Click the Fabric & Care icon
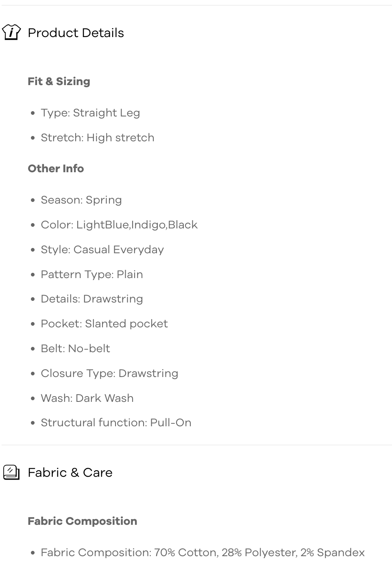Image resolution: width=392 pixels, height=570 pixels. [11, 472]
